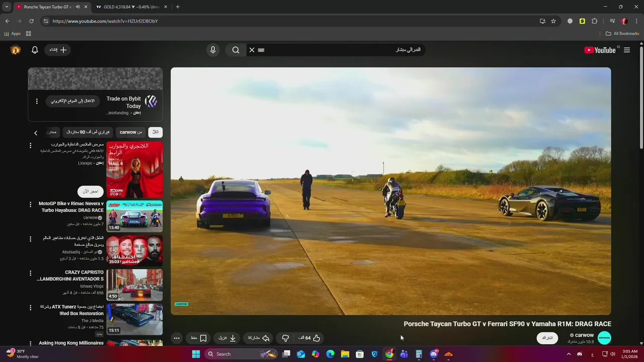Dislike the video with thumbs down
644x362 pixels.
click(285, 338)
